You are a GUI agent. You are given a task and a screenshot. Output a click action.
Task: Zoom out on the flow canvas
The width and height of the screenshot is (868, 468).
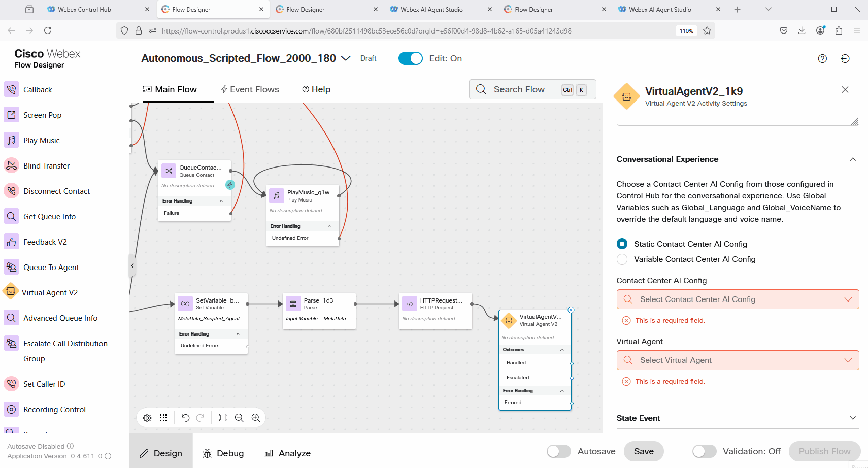click(x=239, y=418)
